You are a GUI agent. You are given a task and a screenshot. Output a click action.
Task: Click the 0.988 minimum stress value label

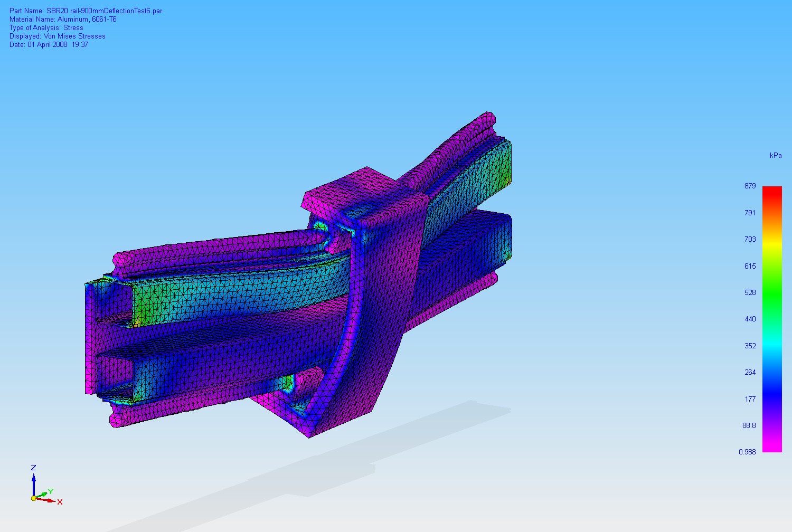point(747,452)
